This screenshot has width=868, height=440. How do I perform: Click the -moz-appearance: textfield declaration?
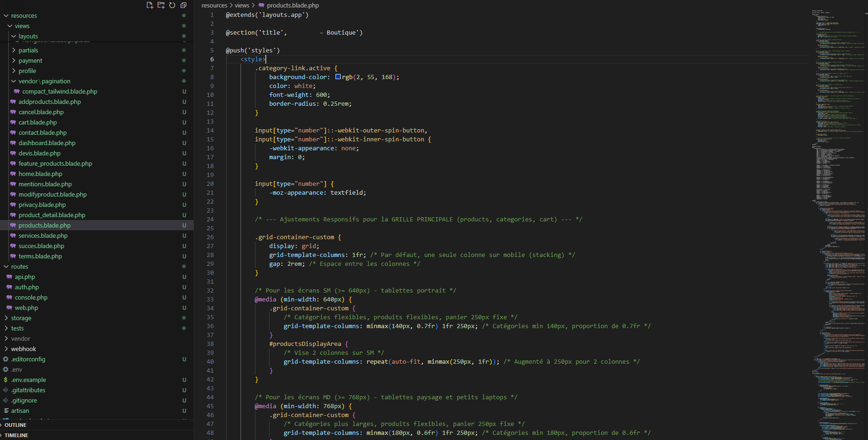coord(318,192)
